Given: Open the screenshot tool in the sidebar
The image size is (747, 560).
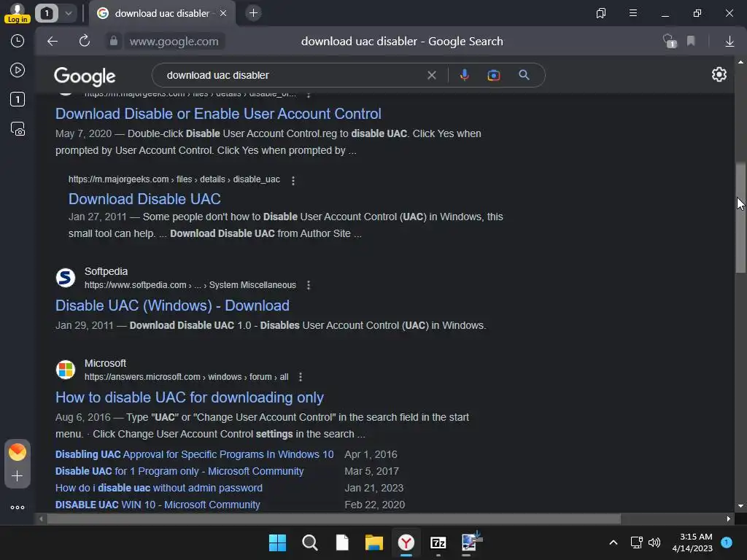Looking at the screenshot, I should click(x=18, y=129).
